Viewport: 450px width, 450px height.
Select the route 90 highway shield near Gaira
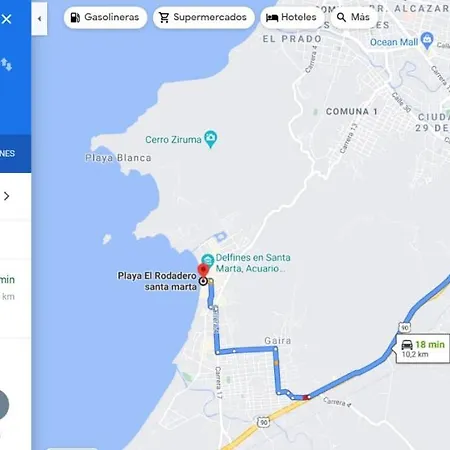point(263,422)
